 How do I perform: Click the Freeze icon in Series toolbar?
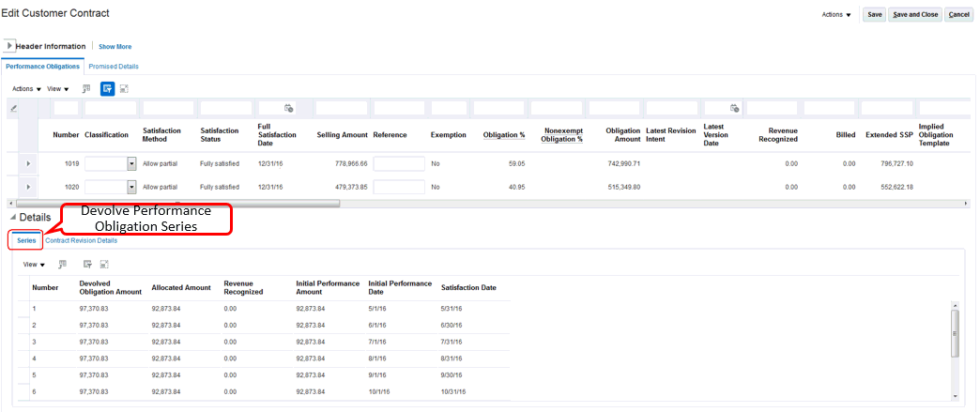pyautogui.click(x=63, y=265)
